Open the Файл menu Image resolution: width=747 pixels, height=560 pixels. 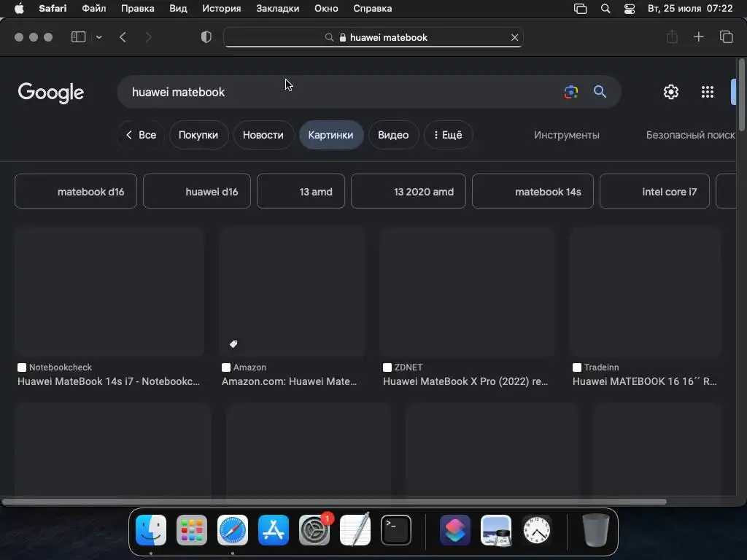(x=94, y=9)
